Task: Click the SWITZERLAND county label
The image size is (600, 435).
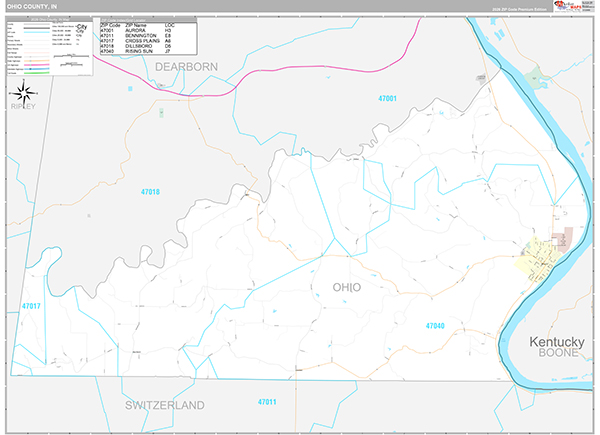Action: click(x=165, y=405)
